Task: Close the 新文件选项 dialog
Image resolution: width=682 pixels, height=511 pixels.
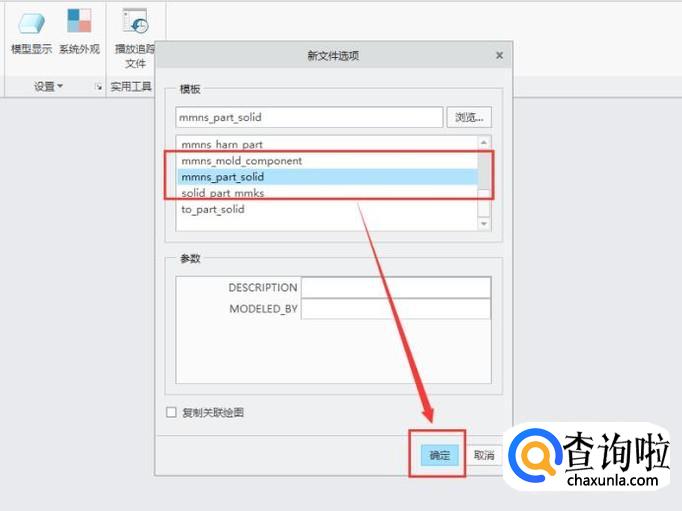Action: point(499,55)
